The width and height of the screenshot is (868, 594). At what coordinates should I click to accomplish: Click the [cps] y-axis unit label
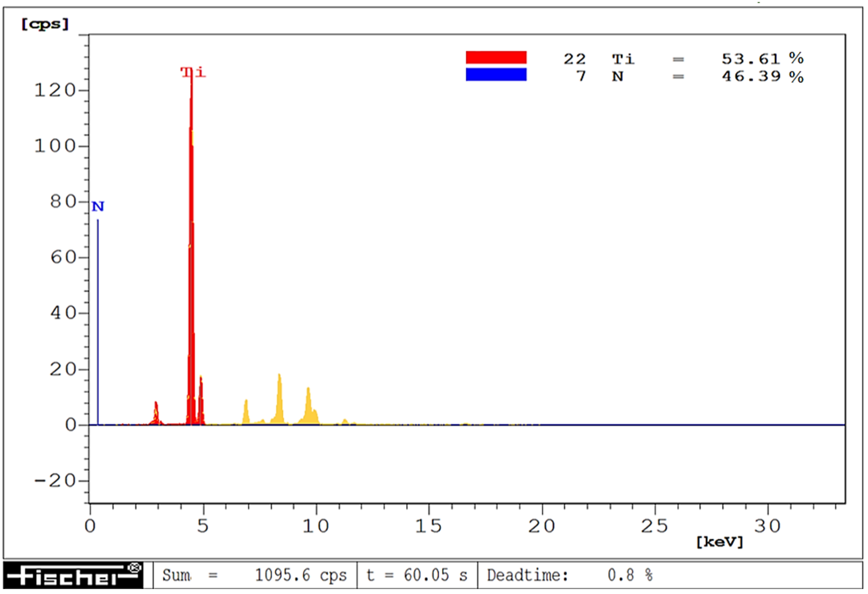(x=45, y=25)
